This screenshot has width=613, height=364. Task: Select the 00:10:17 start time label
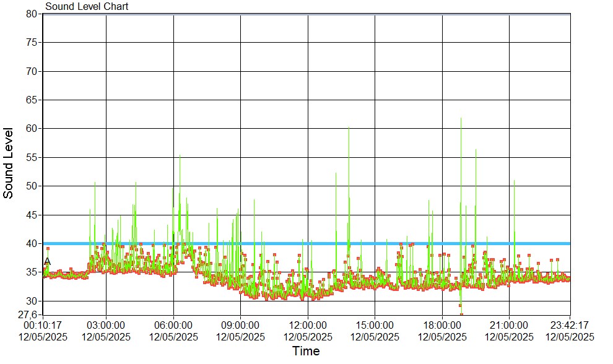click(43, 325)
